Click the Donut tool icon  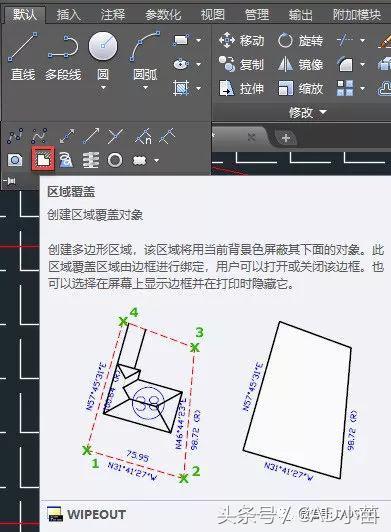pyautogui.click(x=115, y=160)
